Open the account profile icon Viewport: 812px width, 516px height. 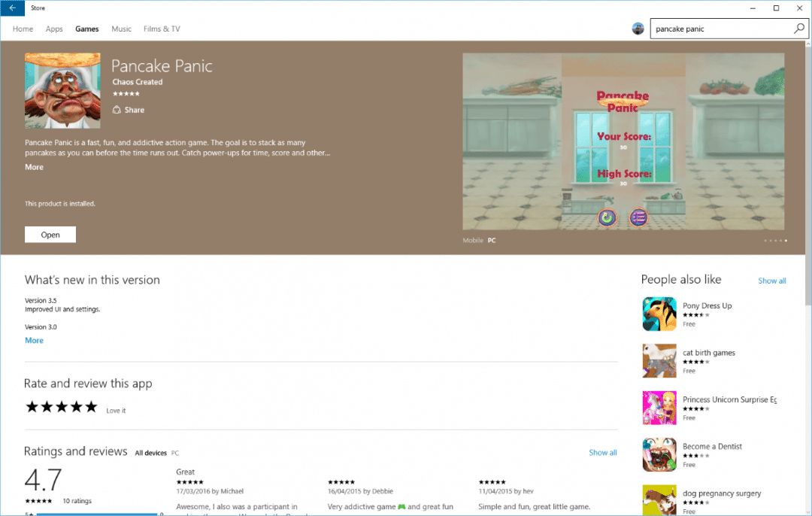click(x=638, y=29)
